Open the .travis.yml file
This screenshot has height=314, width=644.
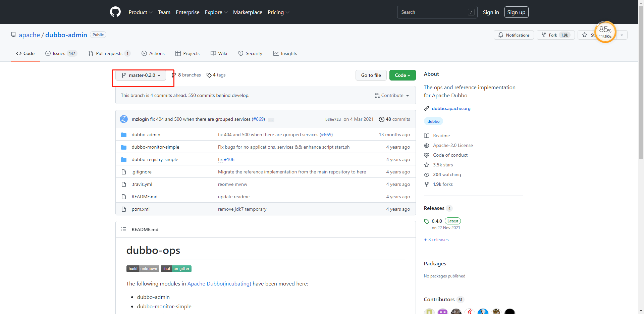coord(142,184)
